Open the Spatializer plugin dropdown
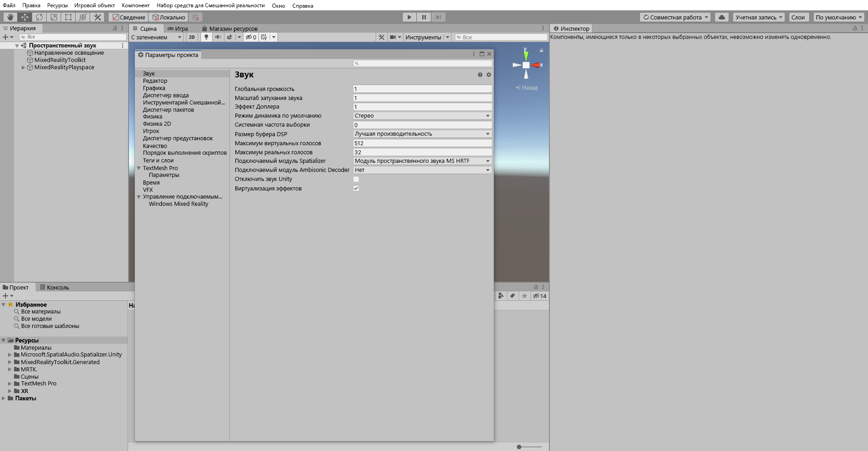Image resolution: width=868 pixels, height=451 pixels. pyautogui.click(x=422, y=161)
